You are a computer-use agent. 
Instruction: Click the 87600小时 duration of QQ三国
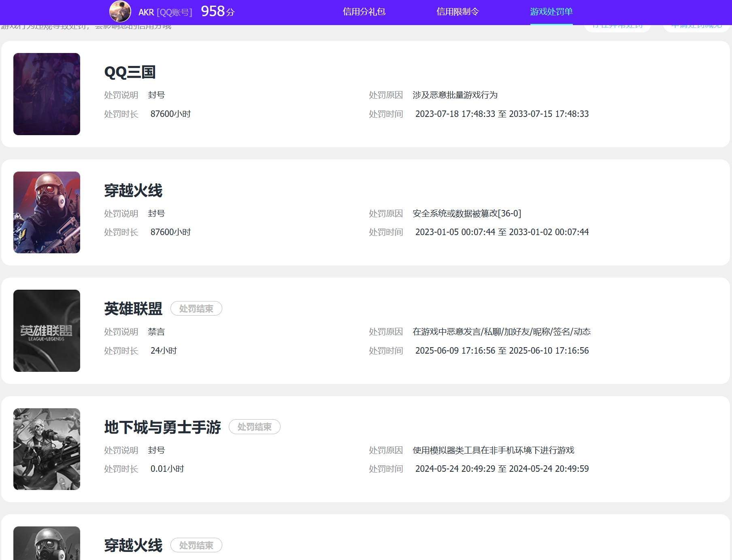(x=170, y=114)
